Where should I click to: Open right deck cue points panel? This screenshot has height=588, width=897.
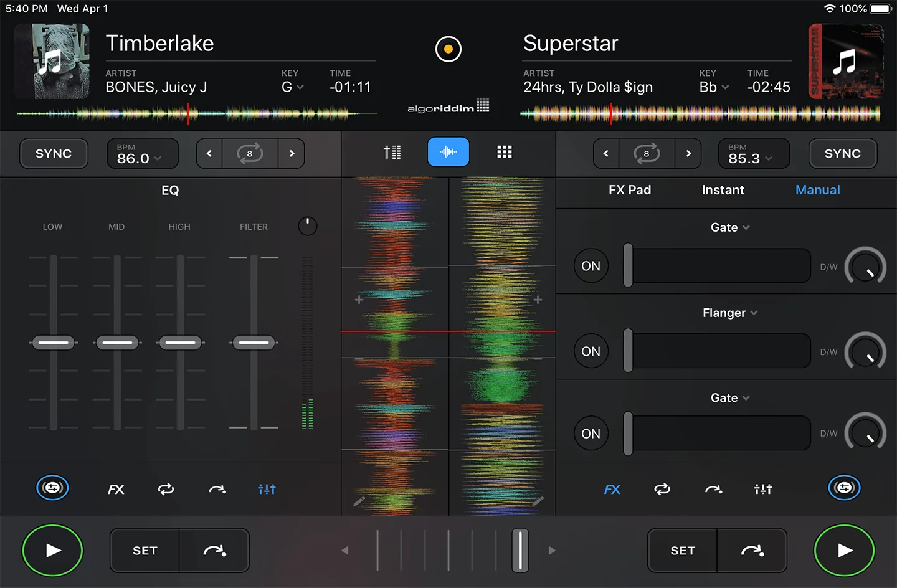point(713,490)
